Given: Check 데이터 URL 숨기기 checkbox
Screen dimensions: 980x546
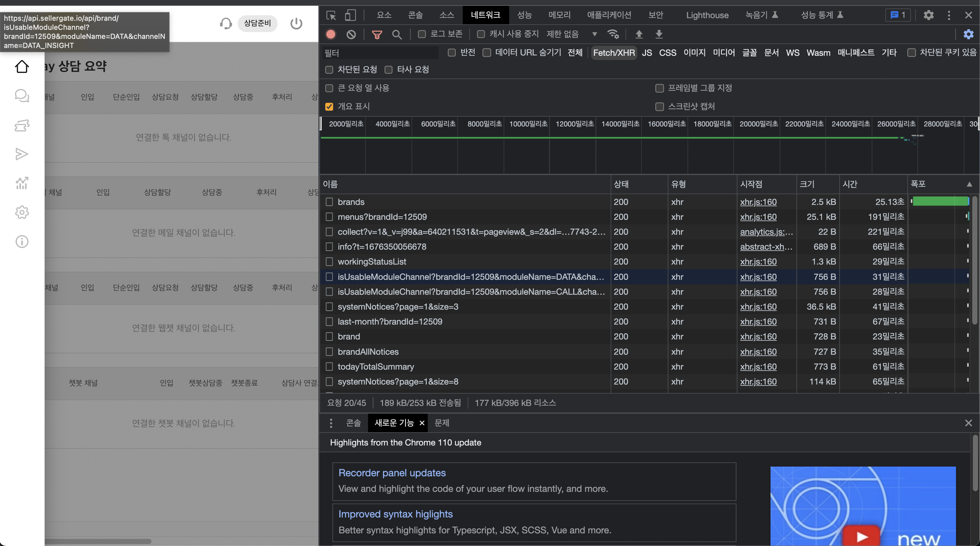Looking at the screenshot, I should point(487,53).
